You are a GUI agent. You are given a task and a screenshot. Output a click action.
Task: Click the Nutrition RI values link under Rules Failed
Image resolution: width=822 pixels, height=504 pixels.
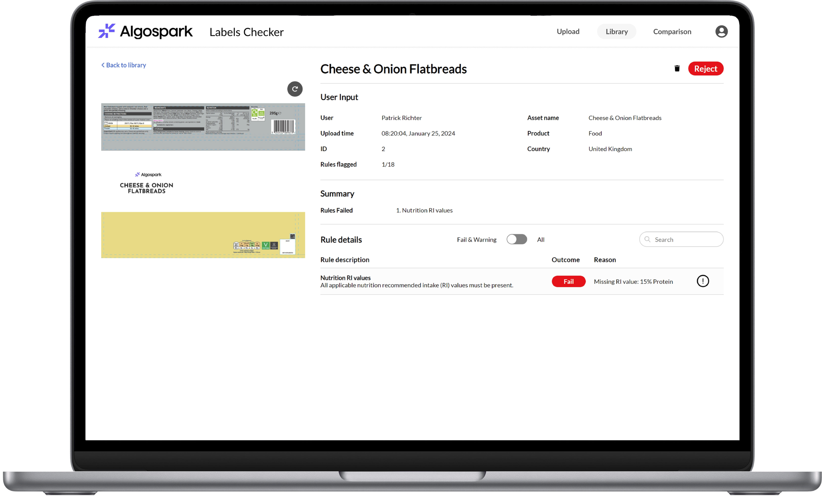424,210
